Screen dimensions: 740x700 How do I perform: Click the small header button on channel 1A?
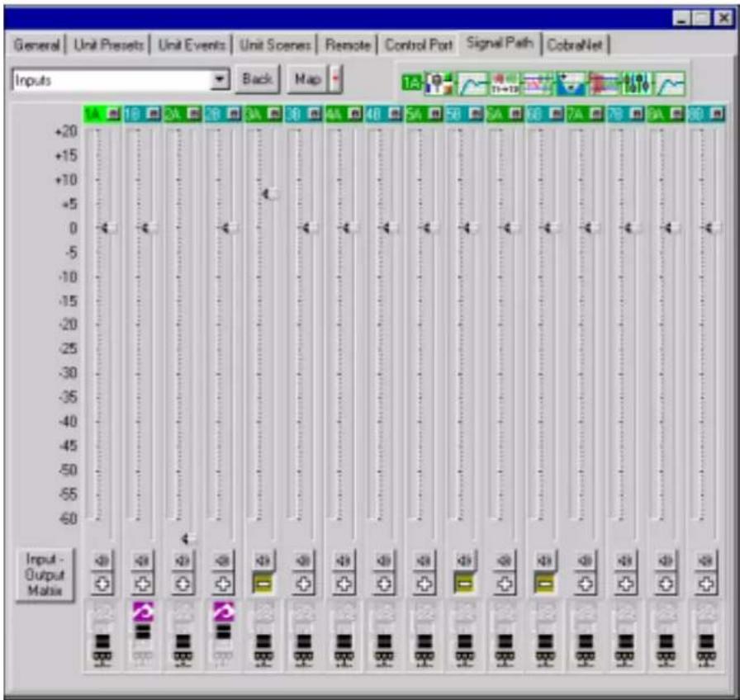(x=114, y=113)
